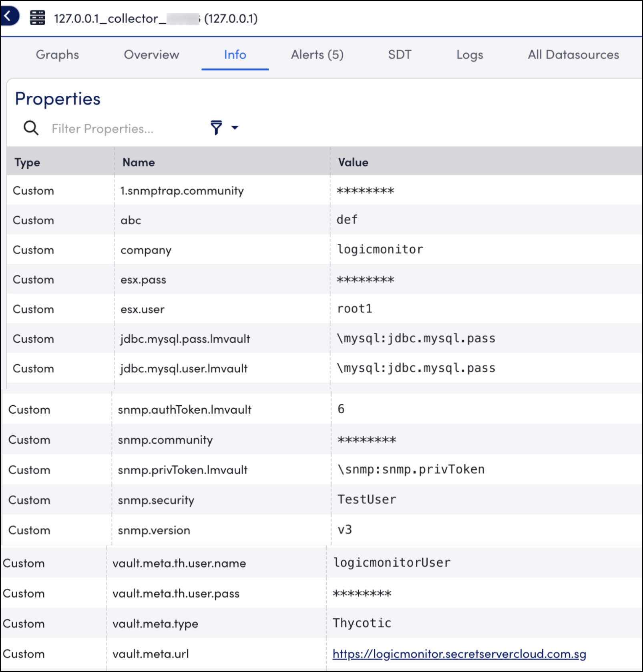Sort properties by the Name column
The width and height of the screenshot is (643, 672).
[x=138, y=162]
